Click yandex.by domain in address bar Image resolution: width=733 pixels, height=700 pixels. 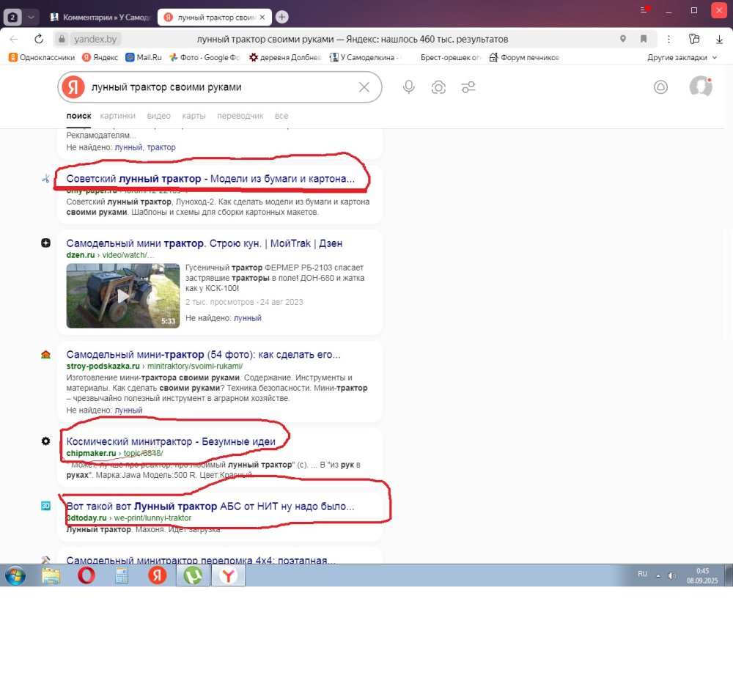(x=95, y=40)
